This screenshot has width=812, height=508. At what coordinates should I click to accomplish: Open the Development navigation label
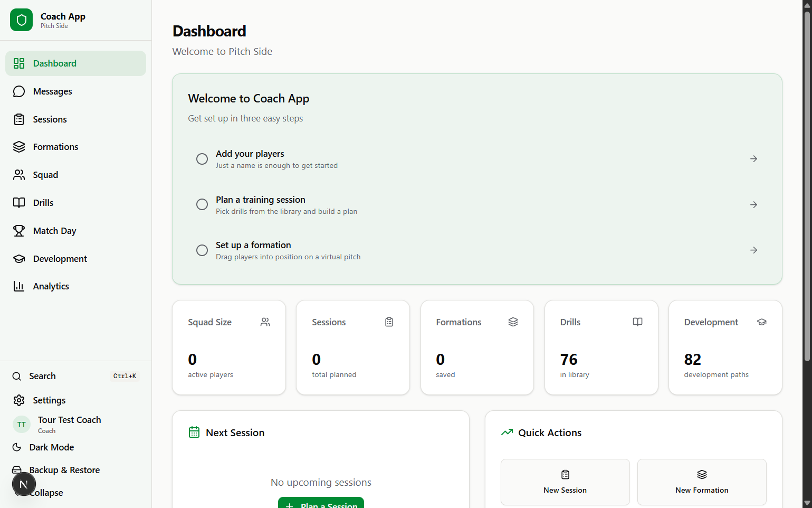click(60, 259)
